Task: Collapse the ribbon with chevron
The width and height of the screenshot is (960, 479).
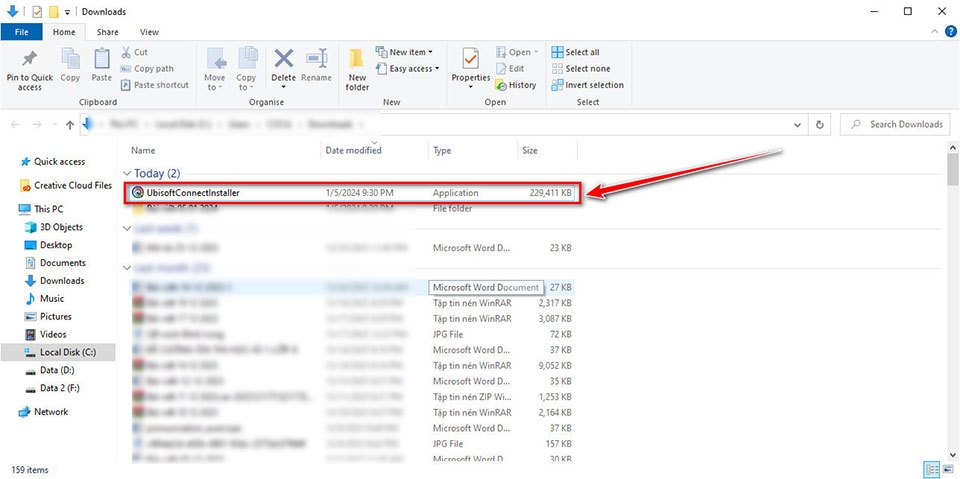Action: (x=934, y=31)
